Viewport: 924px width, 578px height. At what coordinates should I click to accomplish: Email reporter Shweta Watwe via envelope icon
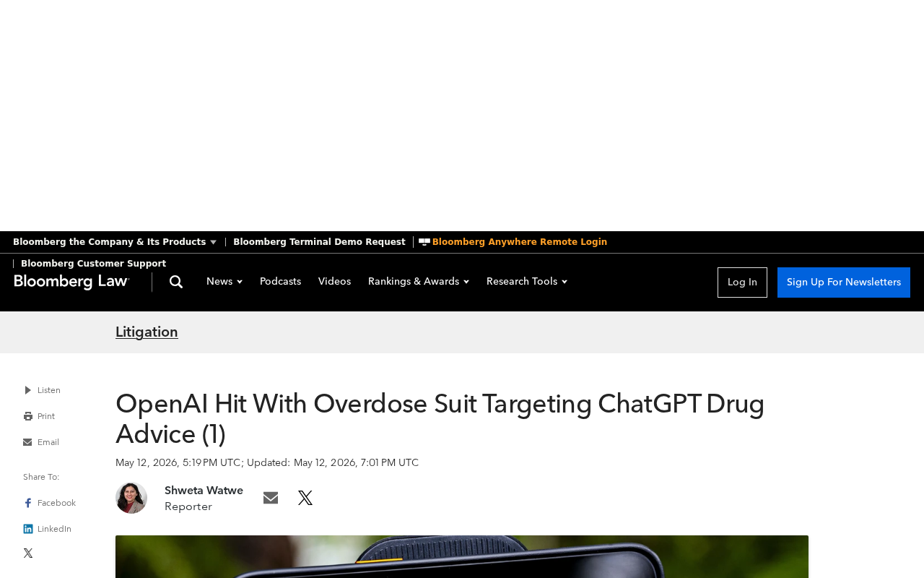[271, 498]
